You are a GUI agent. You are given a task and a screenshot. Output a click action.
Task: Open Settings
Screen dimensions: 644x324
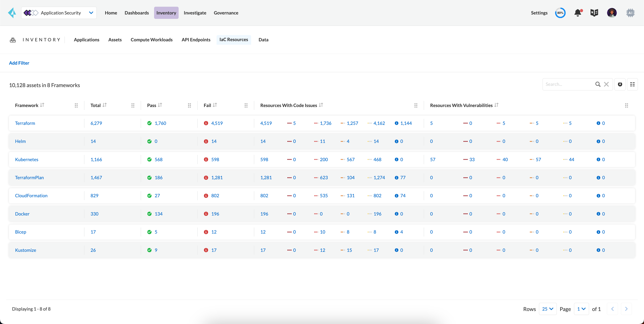click(539, 13)
